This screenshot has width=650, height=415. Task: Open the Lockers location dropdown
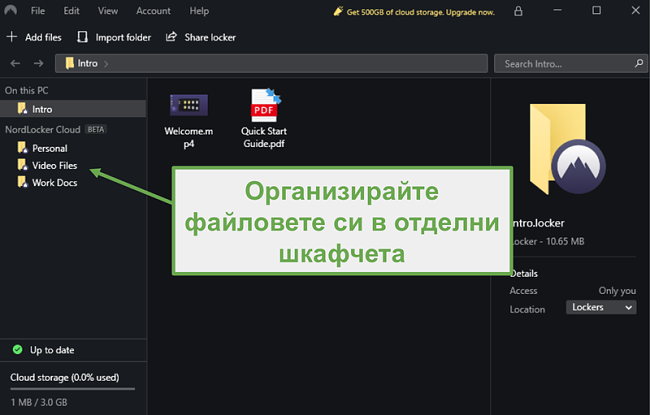[601, 307]
